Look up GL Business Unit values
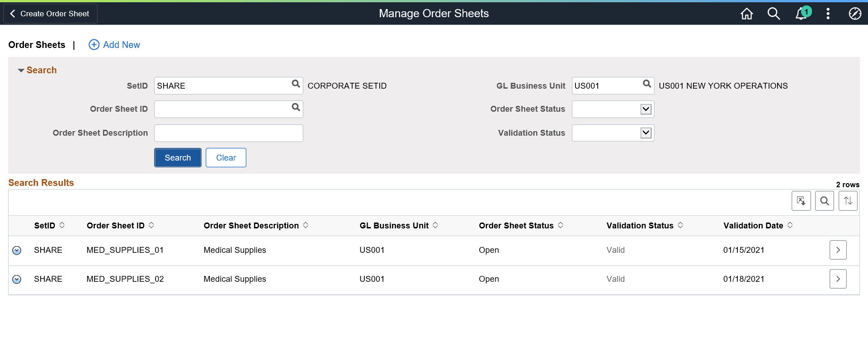Image resolution: width=868 pixels, height=346 pixels. coord(647,84)
